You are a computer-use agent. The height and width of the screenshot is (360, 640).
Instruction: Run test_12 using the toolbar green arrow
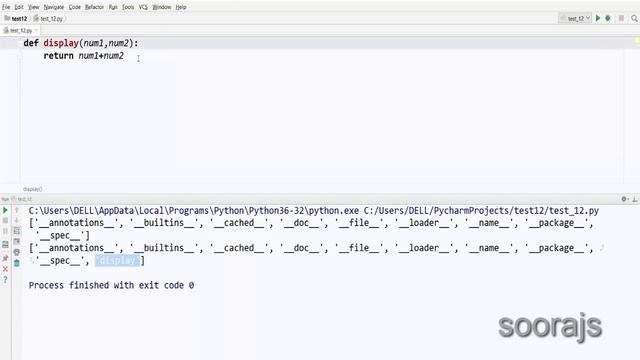[598, 18]
